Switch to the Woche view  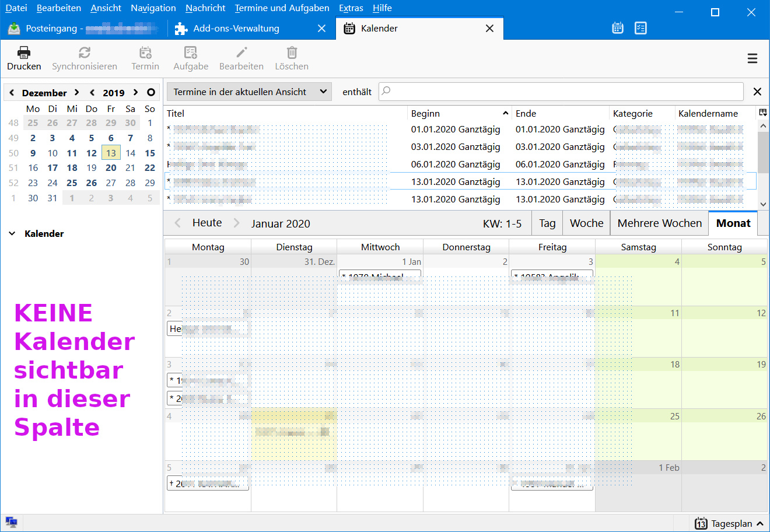tap(586, 223)
